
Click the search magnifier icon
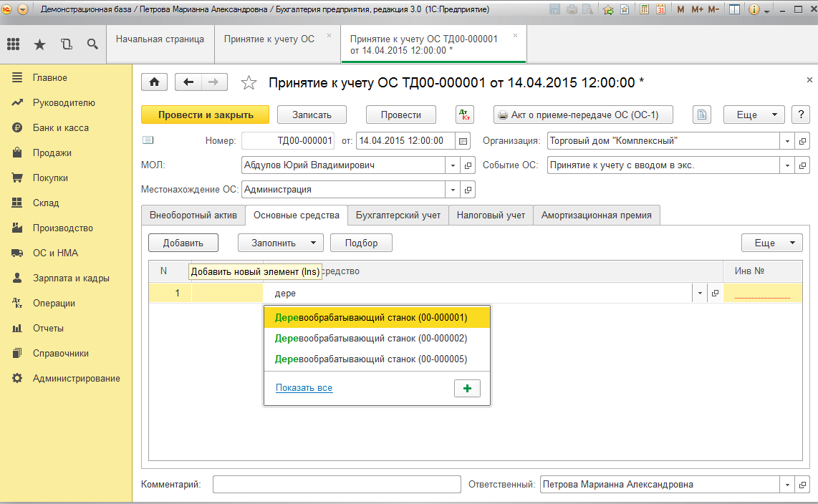(92, 44)
